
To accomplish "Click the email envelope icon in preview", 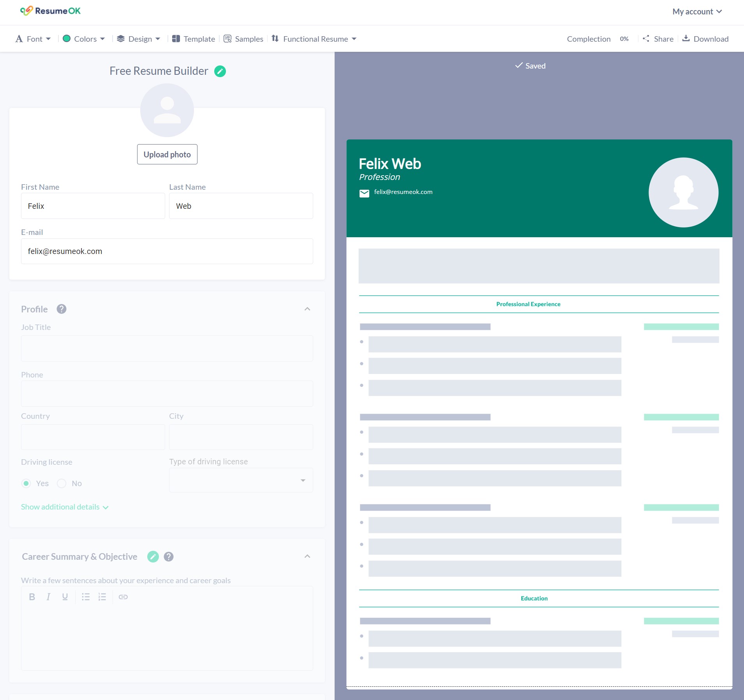I will 364,194.
